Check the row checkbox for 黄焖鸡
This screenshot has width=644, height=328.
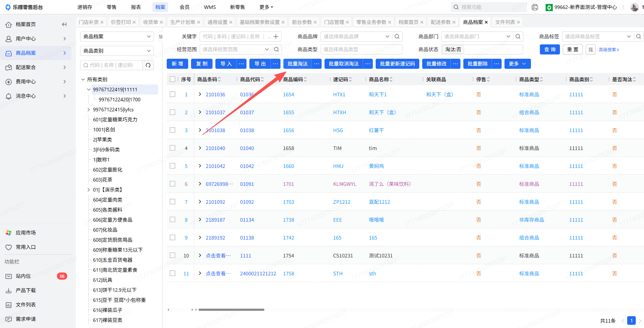point(172,166)
